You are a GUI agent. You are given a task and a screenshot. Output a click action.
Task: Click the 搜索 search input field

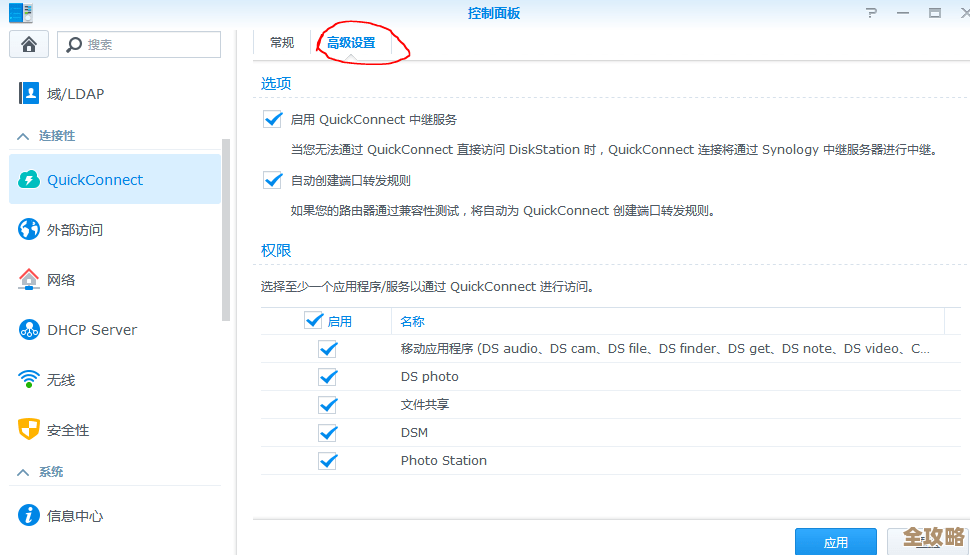pyautogui.click(x=139, y=45)
